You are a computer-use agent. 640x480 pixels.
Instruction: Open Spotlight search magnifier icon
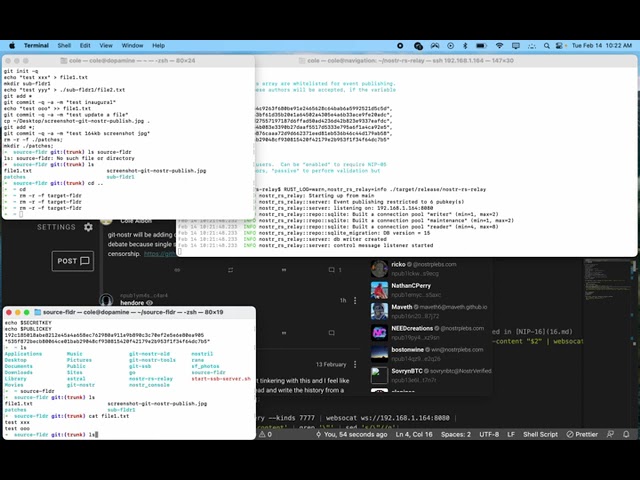[547, 46]
